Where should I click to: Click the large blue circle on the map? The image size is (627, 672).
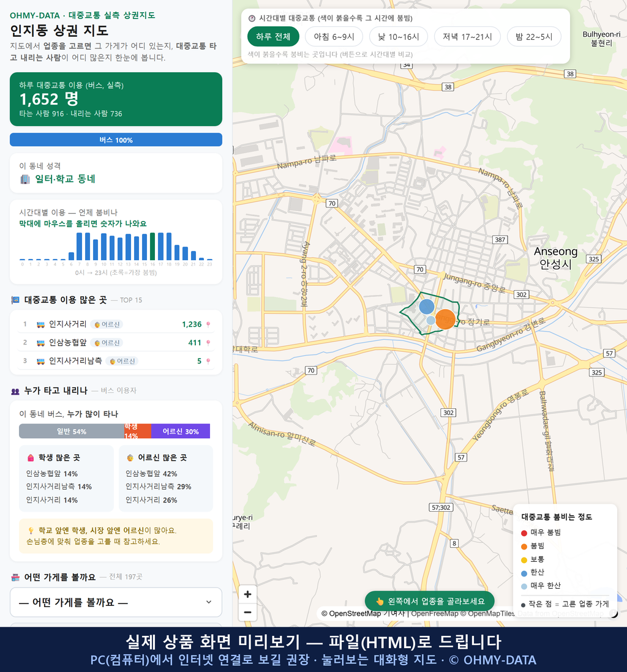pos(426,307)
